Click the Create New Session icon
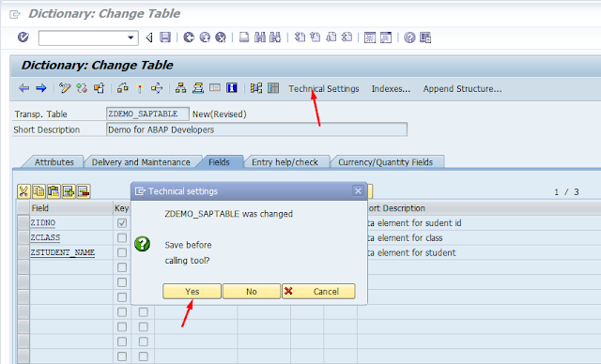The image size is (601, 364). (370, 38)
